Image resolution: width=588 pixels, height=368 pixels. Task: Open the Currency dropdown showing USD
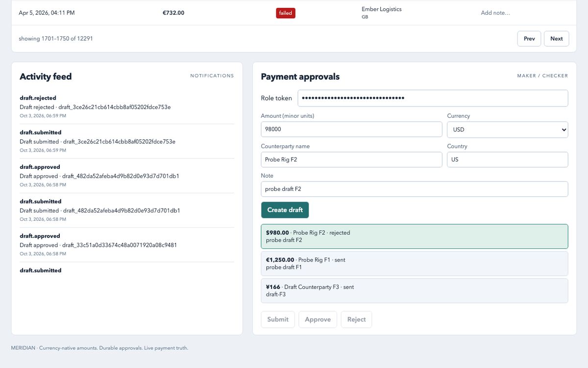(508, 130)
